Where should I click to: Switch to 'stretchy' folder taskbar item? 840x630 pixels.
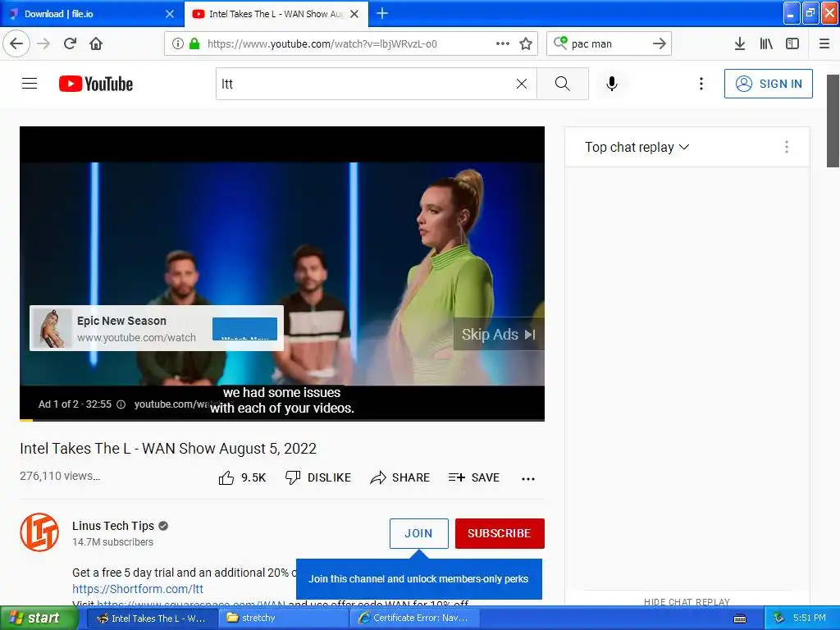click(x=284, y=619)
